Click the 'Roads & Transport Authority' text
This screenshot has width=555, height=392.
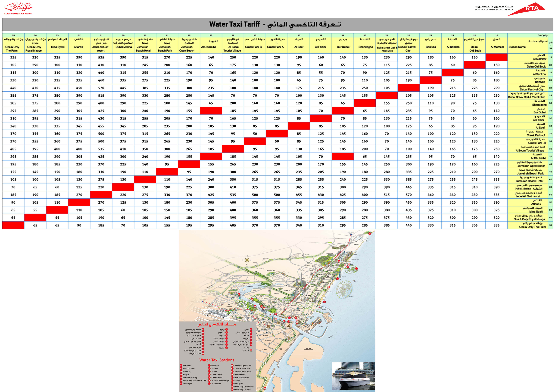494,10
